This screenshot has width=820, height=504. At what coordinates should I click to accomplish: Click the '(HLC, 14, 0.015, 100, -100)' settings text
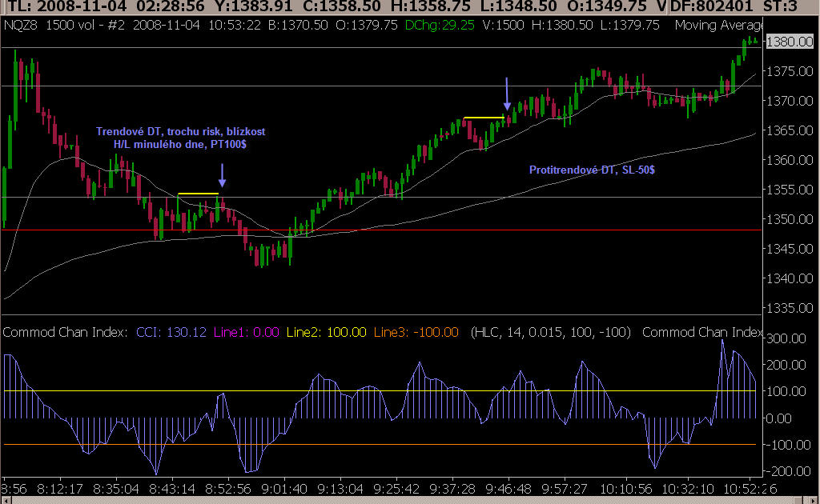click(550, 332)
